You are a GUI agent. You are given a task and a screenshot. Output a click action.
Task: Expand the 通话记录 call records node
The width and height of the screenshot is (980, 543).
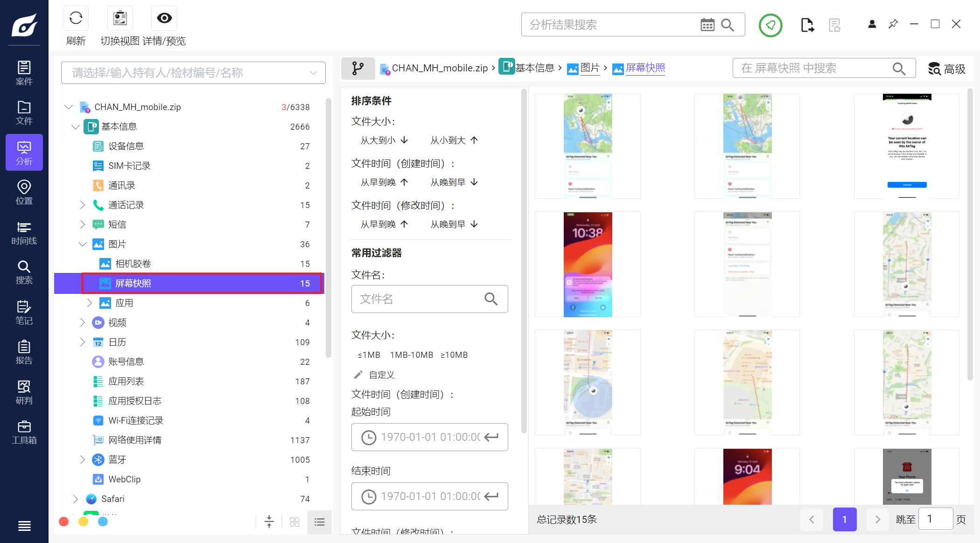(x=83, y=205)
